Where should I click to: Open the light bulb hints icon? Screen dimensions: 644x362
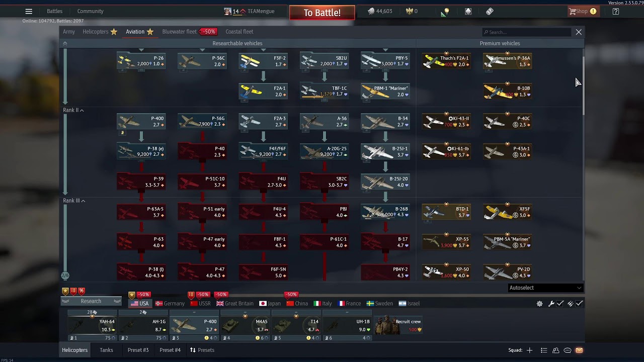point(446,11)
